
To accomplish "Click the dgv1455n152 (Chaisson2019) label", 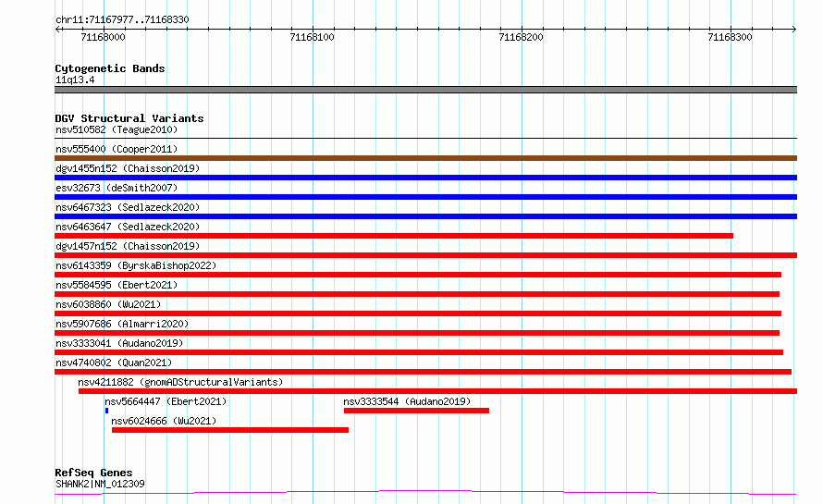I will click(x=128, y=168).
